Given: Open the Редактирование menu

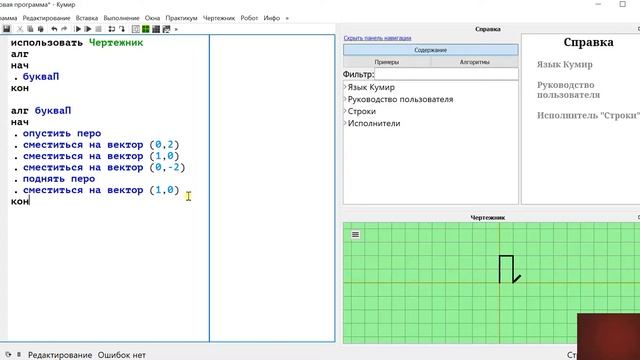Looking at the screenshot, I should [x=46, y=18].
